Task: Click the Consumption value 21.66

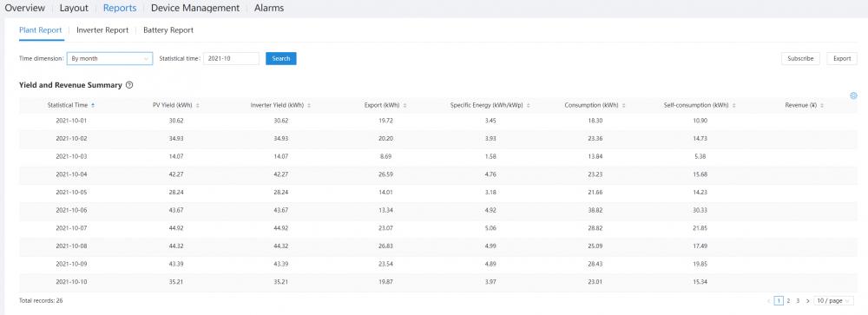Action: coord(595,192)
